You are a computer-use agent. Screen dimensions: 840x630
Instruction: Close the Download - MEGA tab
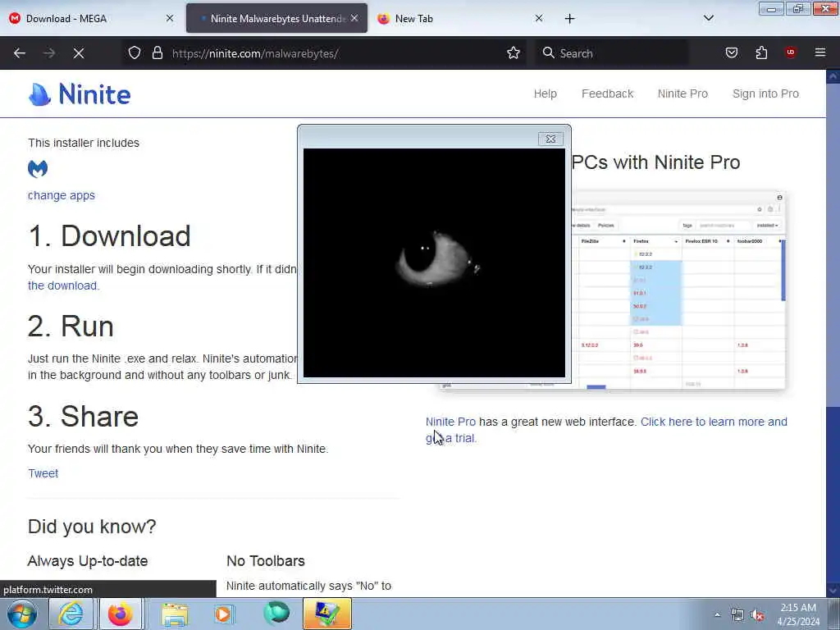point(170,18)
